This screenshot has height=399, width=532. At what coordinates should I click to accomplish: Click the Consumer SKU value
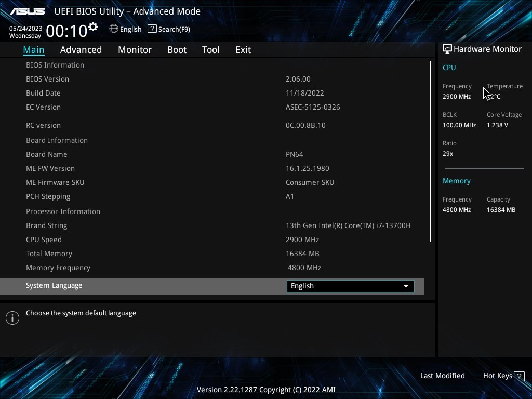310,182
